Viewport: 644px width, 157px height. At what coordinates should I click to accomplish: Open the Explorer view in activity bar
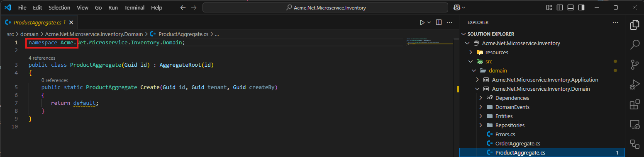(634, 25)
